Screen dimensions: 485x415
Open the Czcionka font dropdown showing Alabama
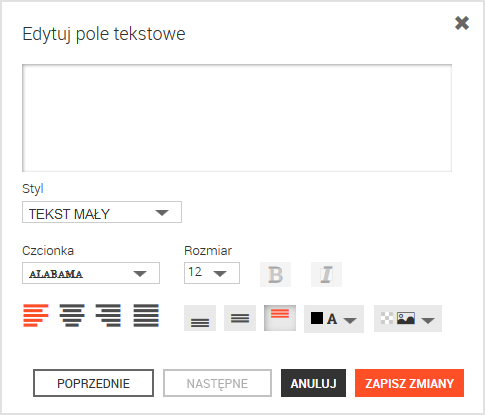(91, 273)
